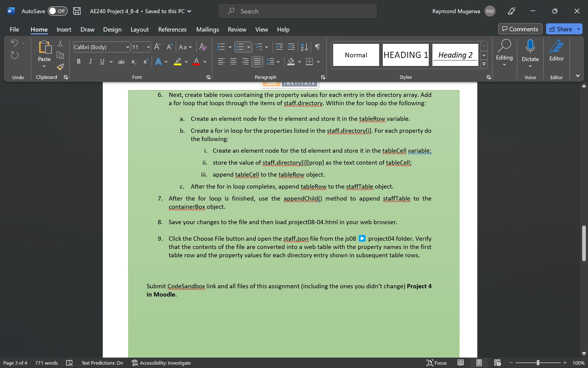The height and width of the screenshot is (368, 588).
Task: Click the Format Painter brush icon
Action: pyautogui.click(x=60, y=67)
